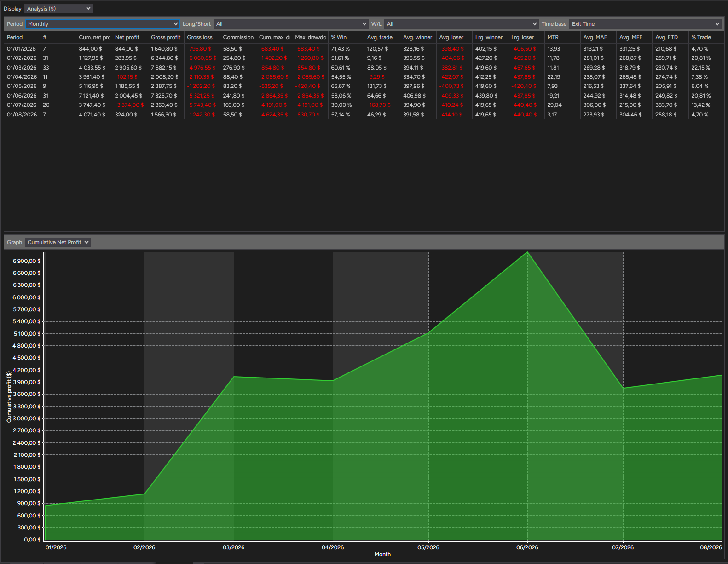
Task: Sort by the Net profit column header
Action: coord(130,37)
